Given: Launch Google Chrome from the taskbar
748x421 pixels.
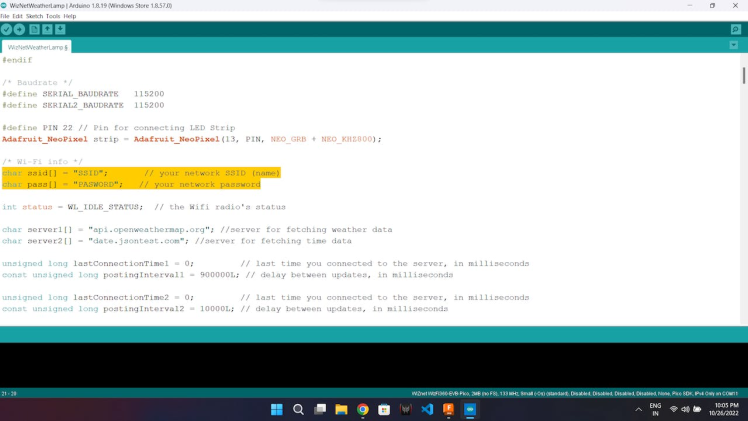Looking at the screenshot, I should click(363, 410).
